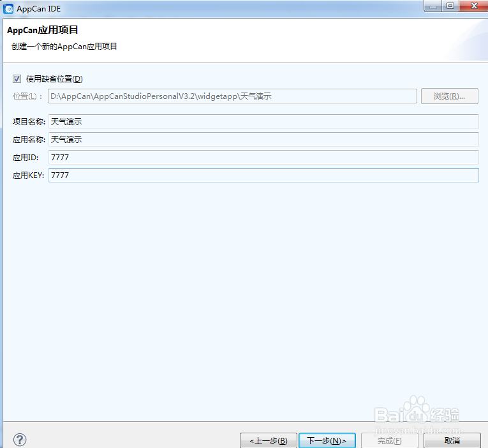This screenshot has width=488, height=448.
Task: Click the 完成(F) finish button
Action: [389, 440]
